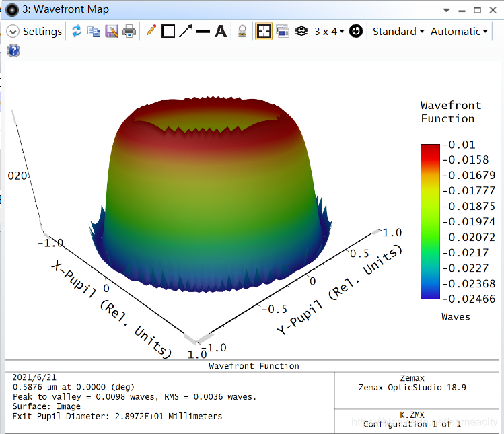Refresh the wavefront map analysis
Viewport: 504px width, 434px height.
tap(77, 31)
